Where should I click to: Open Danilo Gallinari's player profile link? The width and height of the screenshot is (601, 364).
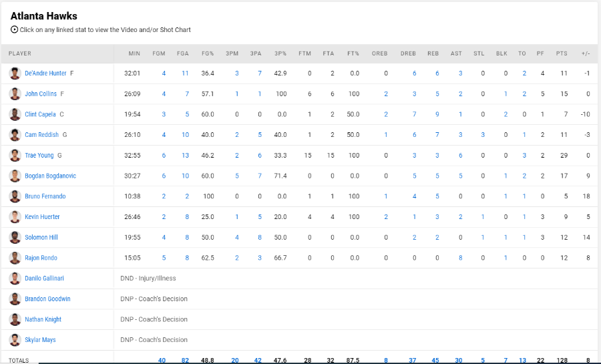point(45,278)
